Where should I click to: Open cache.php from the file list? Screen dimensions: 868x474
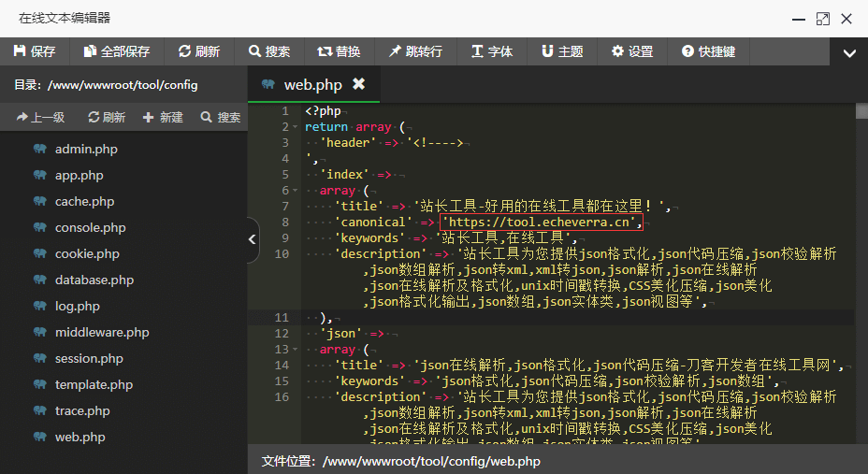point(84,201)
